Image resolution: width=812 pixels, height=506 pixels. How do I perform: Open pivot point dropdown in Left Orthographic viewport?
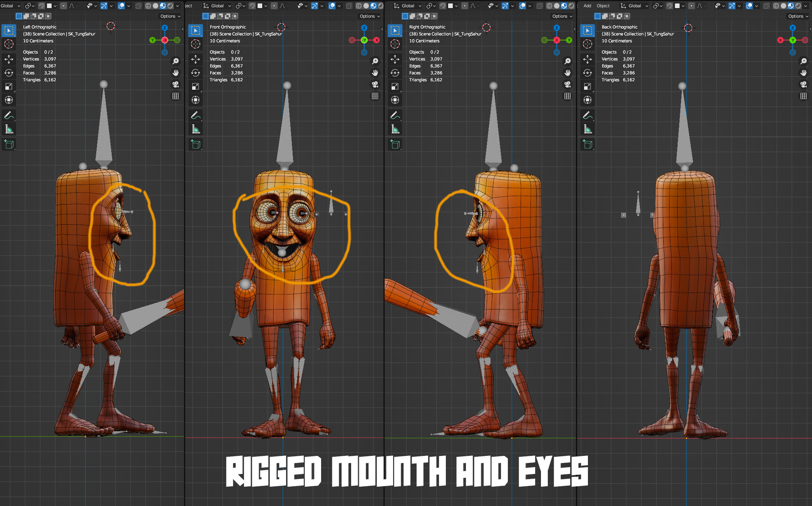[30, 6]
